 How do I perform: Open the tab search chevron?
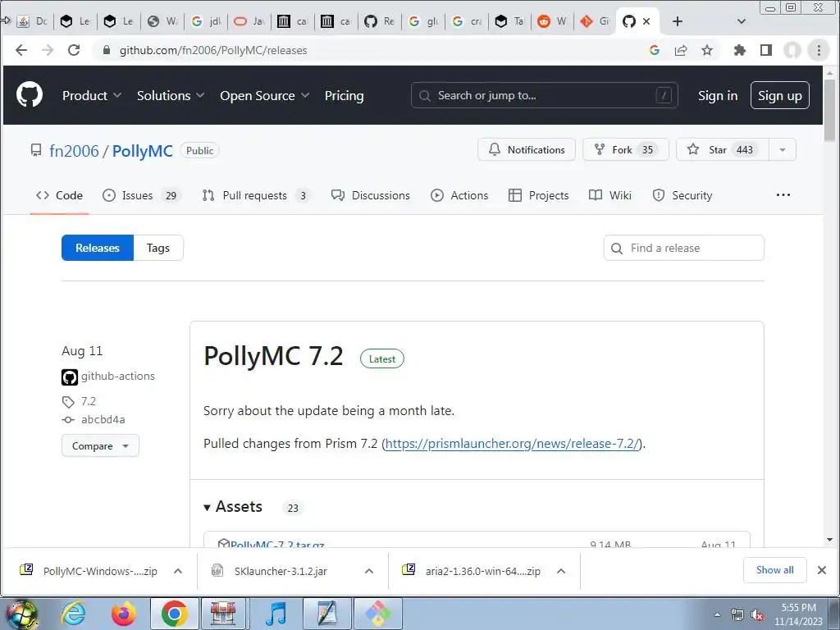click(x=742, y=21)
